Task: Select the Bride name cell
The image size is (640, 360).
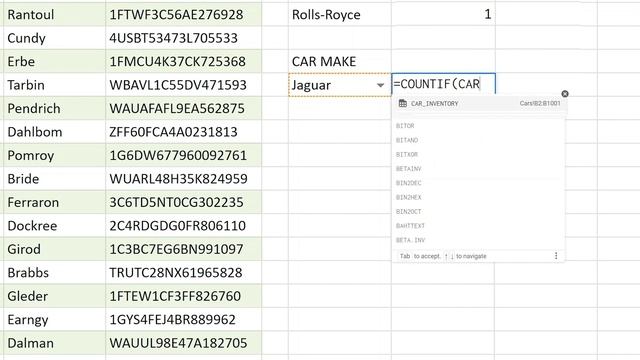Action: tap(54, 179)
